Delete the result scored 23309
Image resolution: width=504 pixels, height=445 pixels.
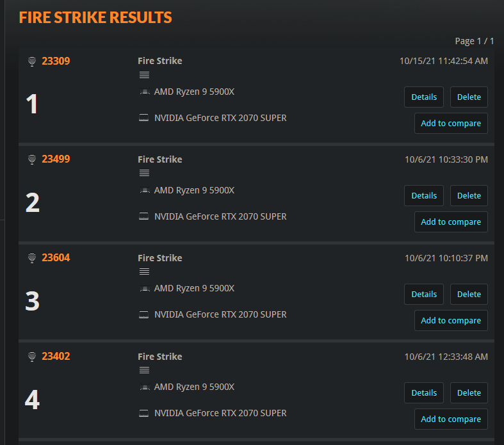(x=469, y=97)
